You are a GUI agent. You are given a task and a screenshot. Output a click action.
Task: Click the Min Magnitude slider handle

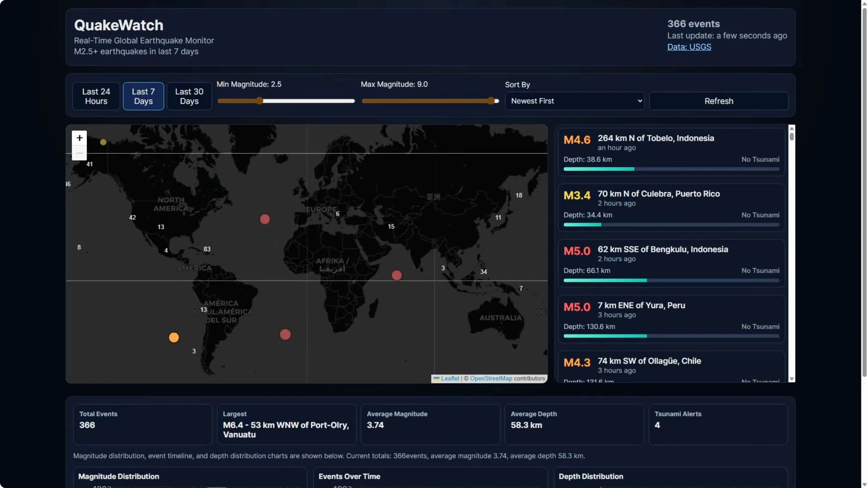point(259,101)
